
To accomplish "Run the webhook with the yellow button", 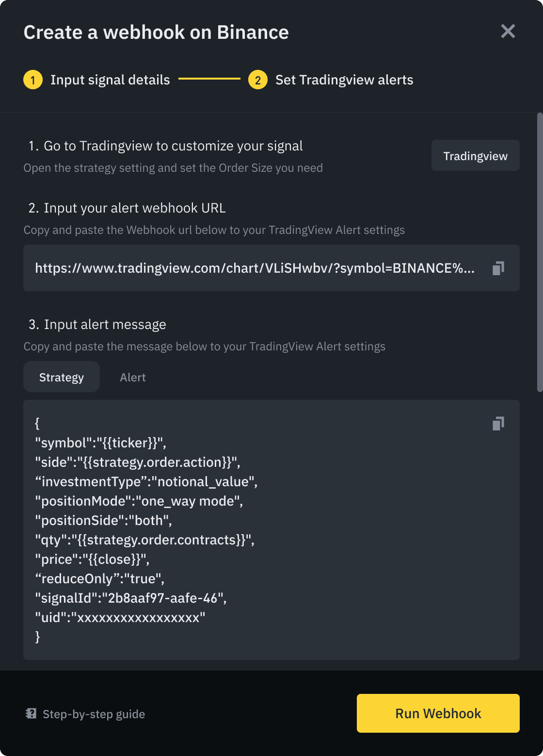I will [438, 713].
